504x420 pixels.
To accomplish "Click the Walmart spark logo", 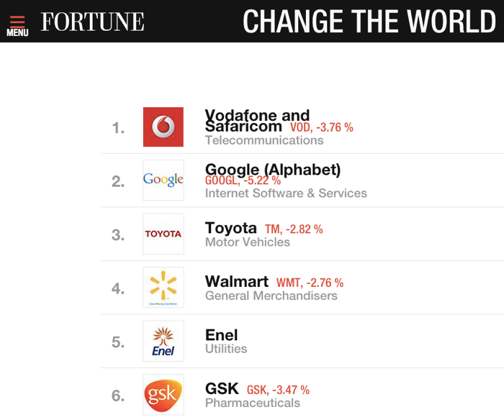I will [x=163, y=288].
